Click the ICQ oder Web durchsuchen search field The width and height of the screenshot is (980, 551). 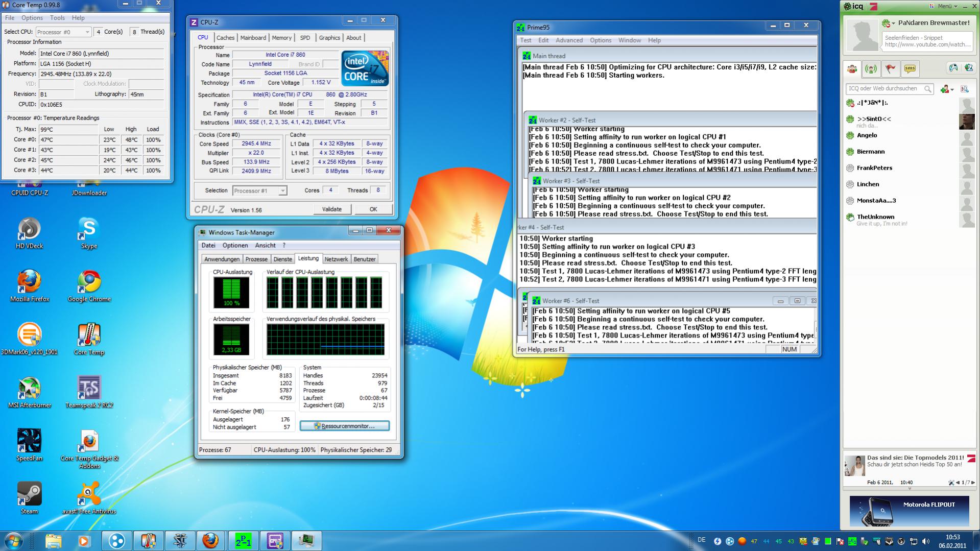click(885, 89)
